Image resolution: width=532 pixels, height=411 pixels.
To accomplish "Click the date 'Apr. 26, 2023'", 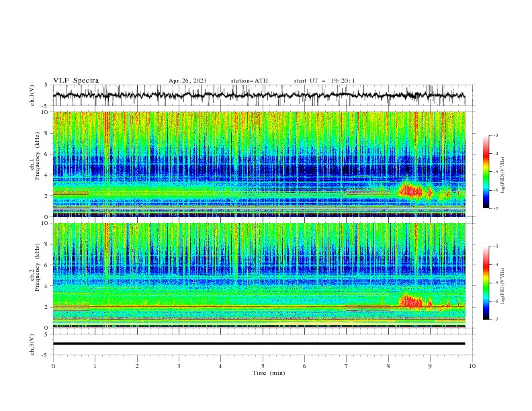I will click(x=187, y=81).
